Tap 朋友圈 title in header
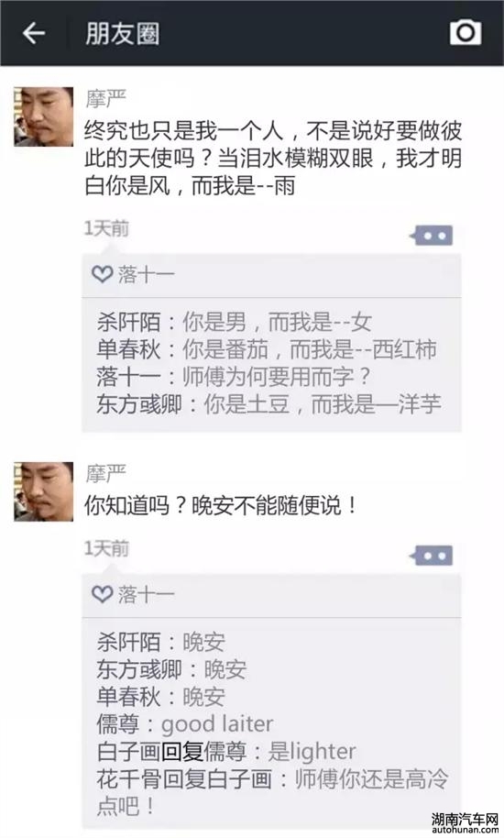Screen dimensions: 504x838 click(122, 34)
